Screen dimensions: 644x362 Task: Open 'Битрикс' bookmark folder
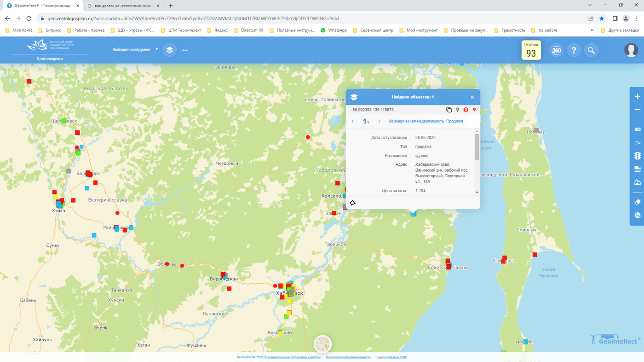pos(50,30)
